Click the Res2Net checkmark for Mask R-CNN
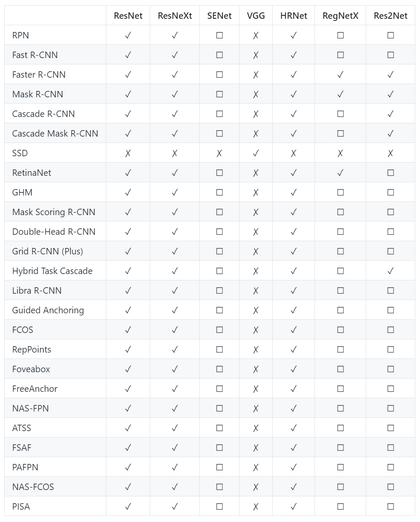420x522 pixels. [391, 94]
